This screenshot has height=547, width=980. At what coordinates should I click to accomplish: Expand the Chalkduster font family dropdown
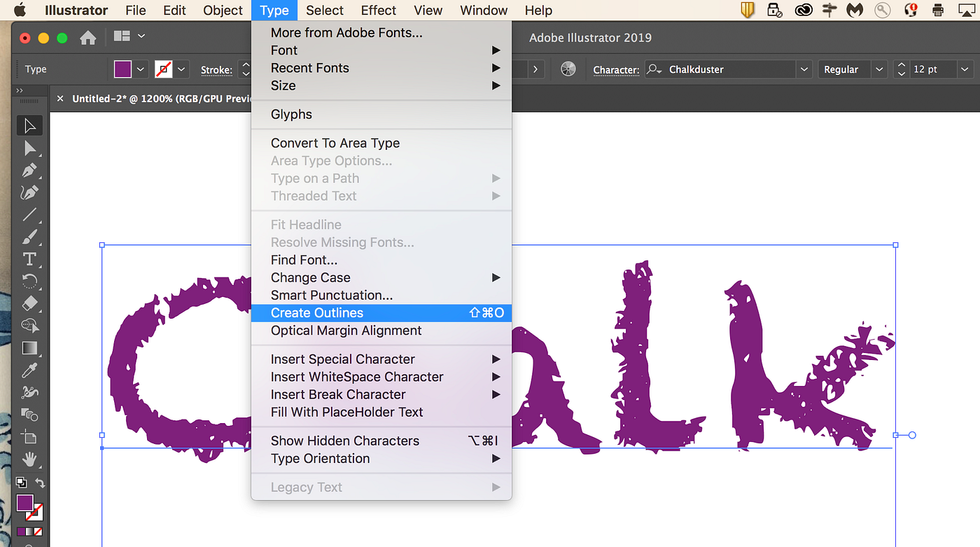pos(805,69)
